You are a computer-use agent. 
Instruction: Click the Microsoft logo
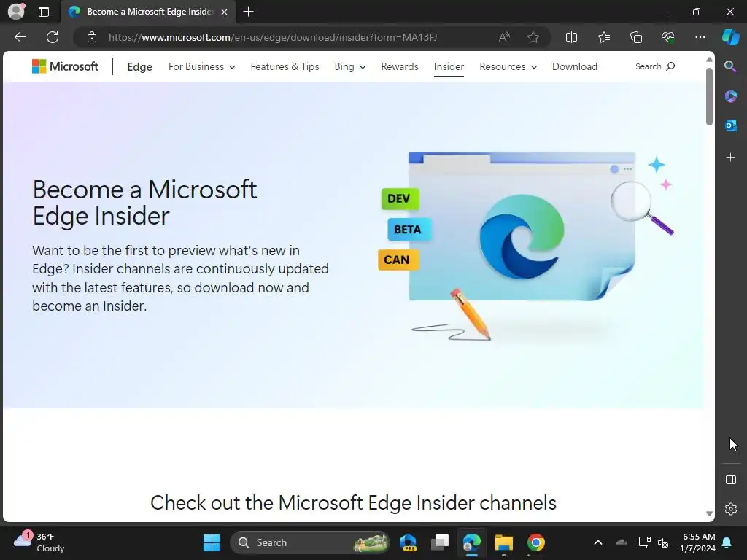pyautogui.click(x=65, y=66)
